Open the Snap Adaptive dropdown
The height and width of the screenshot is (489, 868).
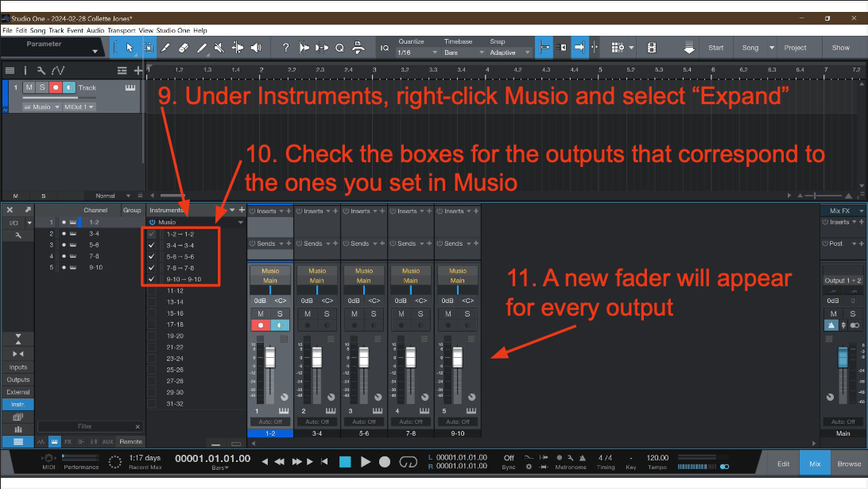(510, 52)
